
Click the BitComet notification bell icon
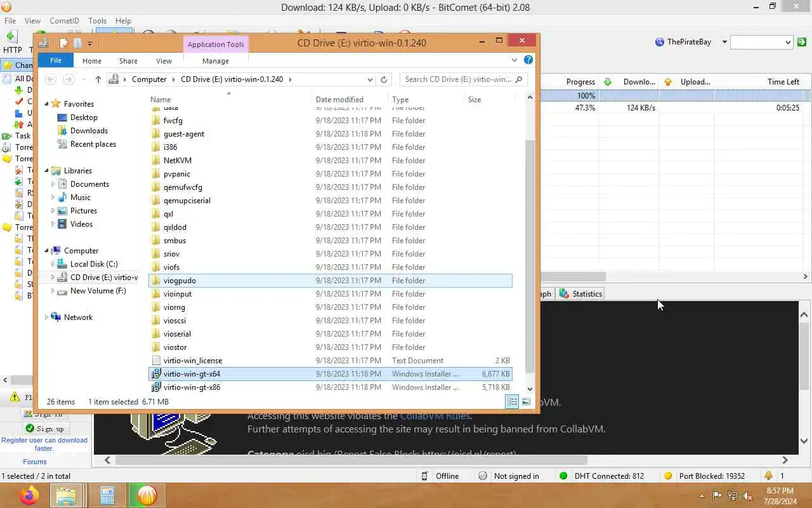coord(769,476)
